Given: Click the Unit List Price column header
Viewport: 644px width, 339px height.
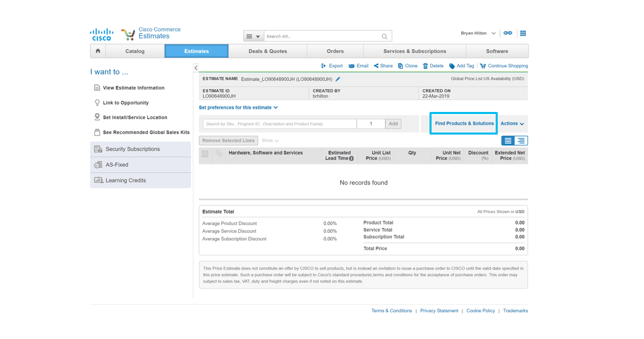Looking at the screenshot, I should [378, 156].
